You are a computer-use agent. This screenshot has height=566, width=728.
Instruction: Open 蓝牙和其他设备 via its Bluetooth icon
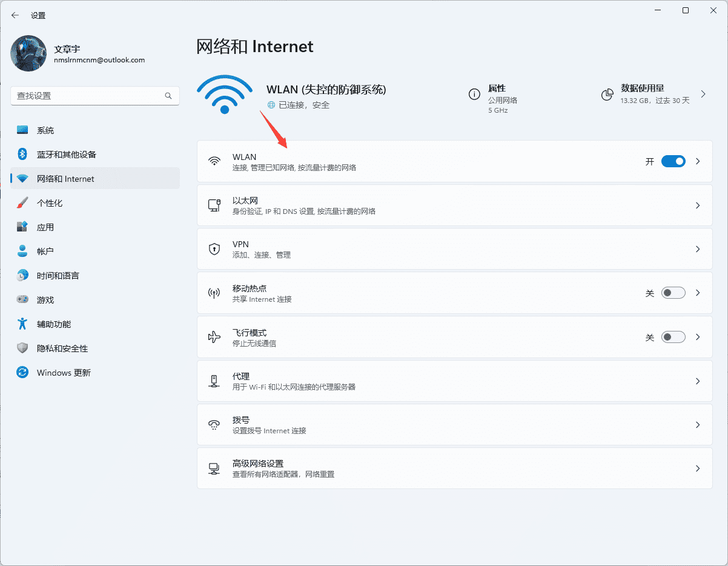coord(22,154)
